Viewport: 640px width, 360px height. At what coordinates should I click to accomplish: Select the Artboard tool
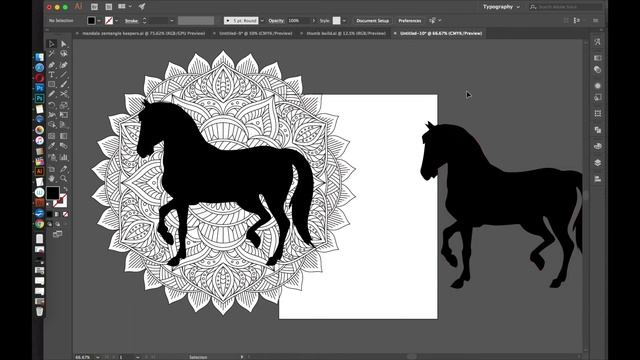pyautogui.click(x=52, y=169)
